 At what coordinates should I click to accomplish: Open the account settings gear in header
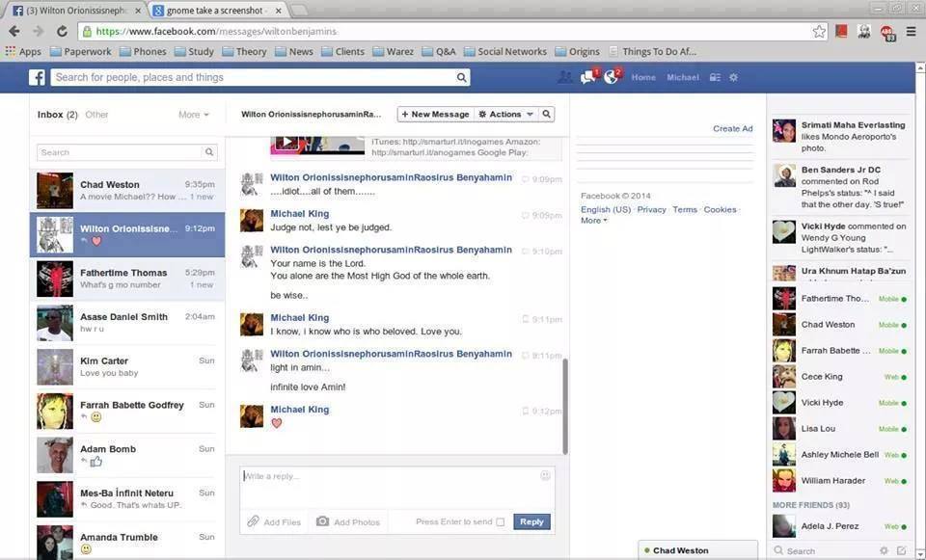click(733, 77)
